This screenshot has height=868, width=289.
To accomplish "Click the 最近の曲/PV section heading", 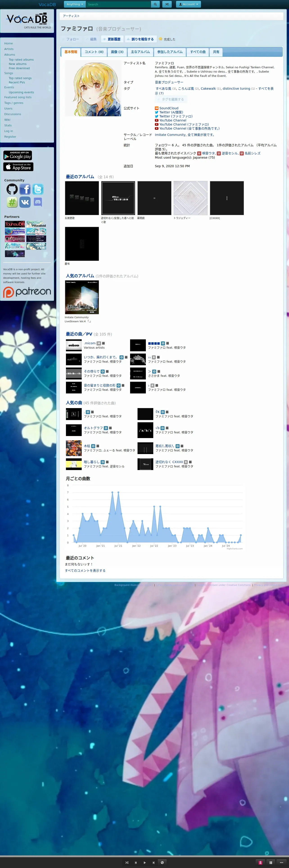I will point(79,334).
